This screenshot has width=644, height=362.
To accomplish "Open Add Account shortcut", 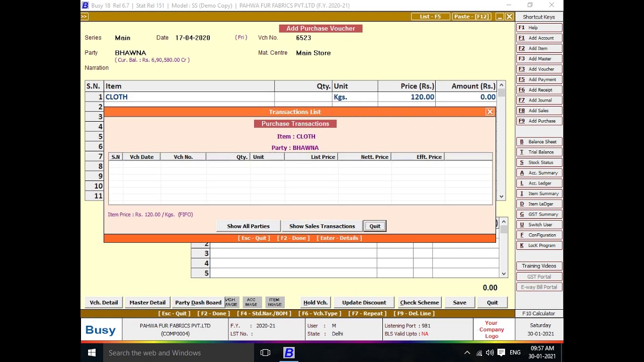I will 539,38.
